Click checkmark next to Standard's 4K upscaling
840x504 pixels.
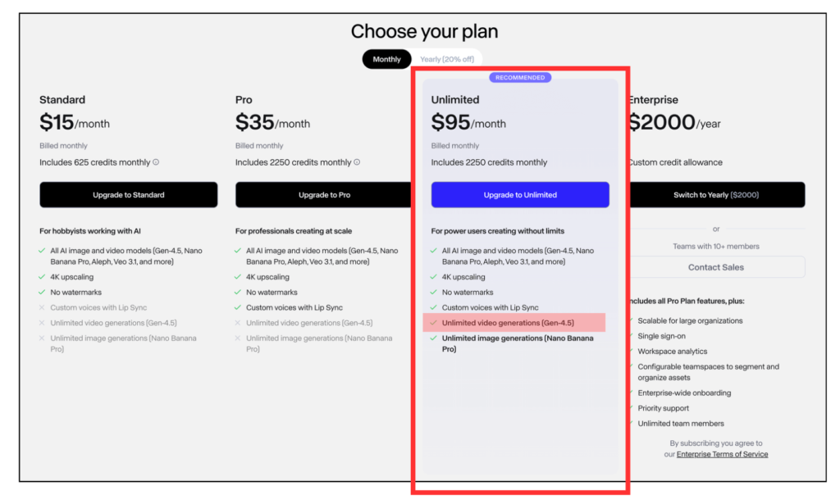pos(42,277)
